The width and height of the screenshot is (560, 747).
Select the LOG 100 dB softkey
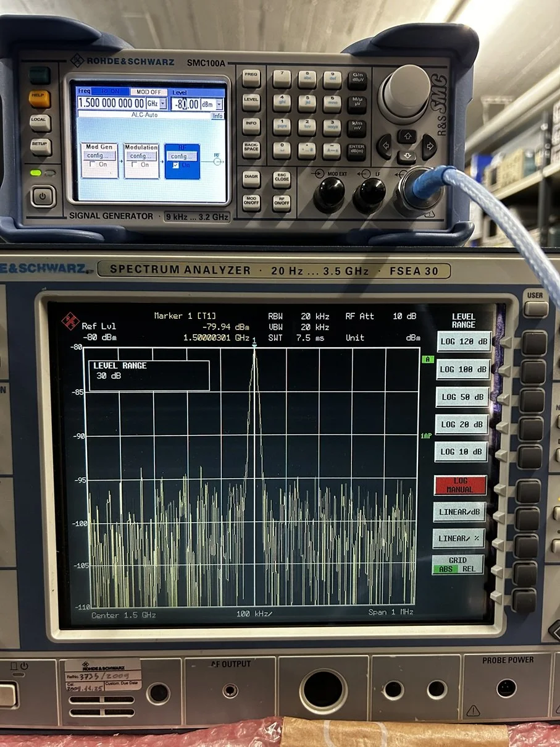[x=462, y=369]
